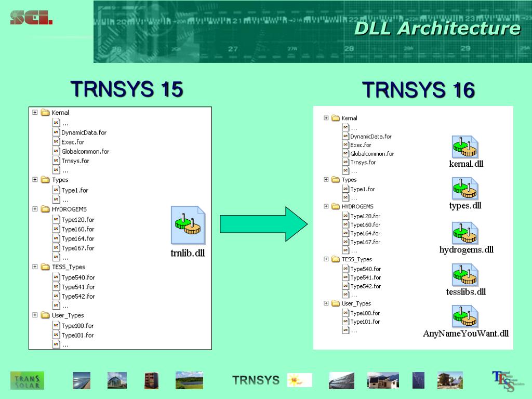Click the green field landscape thumbnail
532x399 pixels.
pyautogui.click(x=189, y=380)
